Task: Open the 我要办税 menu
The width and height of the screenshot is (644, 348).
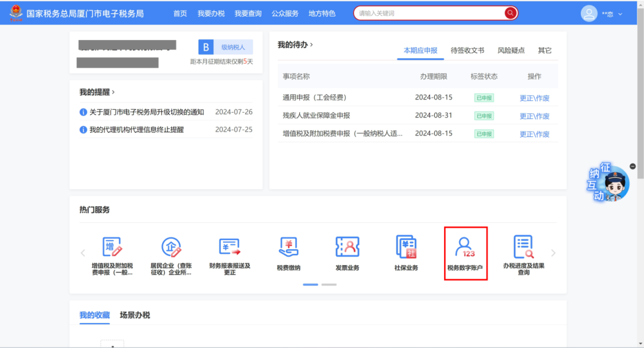Action: [x=210, y=14]
